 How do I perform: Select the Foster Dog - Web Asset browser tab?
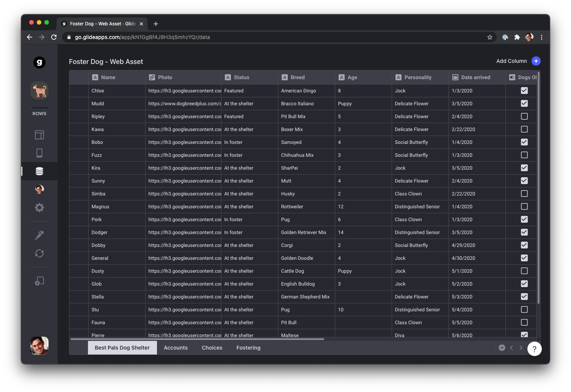[102, 24]
